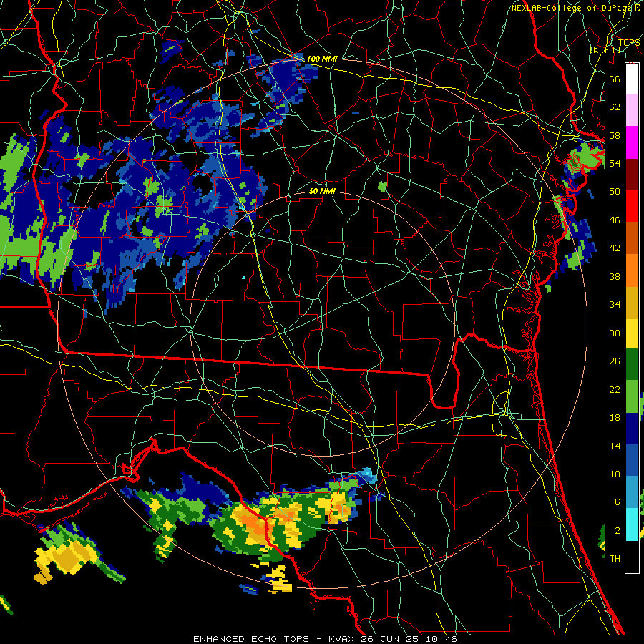The width and height of the screenshot is (644, 644).
Task: Select the 62 legend value
Action: coord(615,107)
